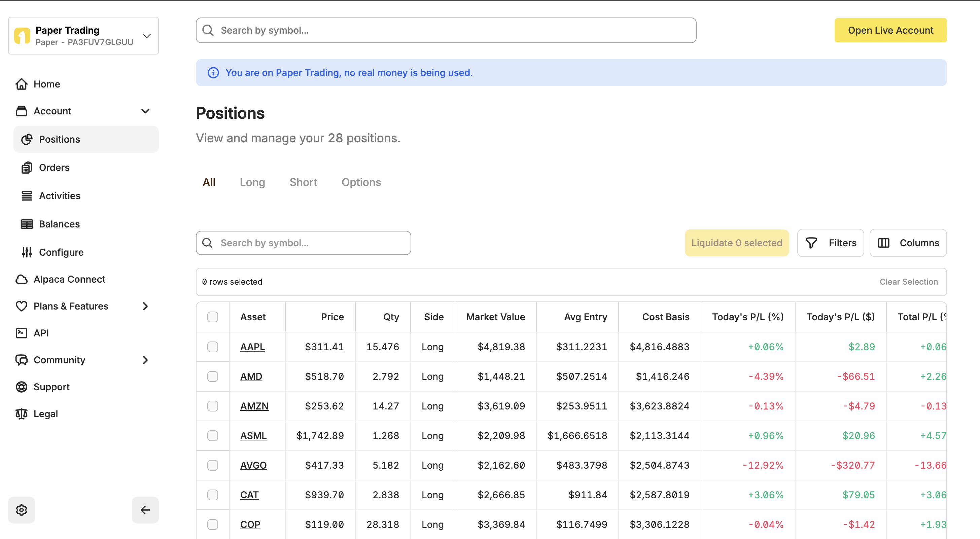The width and height of the screenshot is (980, 539).
Task: Focus the positions table Search by symbol field
Action: point(303,243)
